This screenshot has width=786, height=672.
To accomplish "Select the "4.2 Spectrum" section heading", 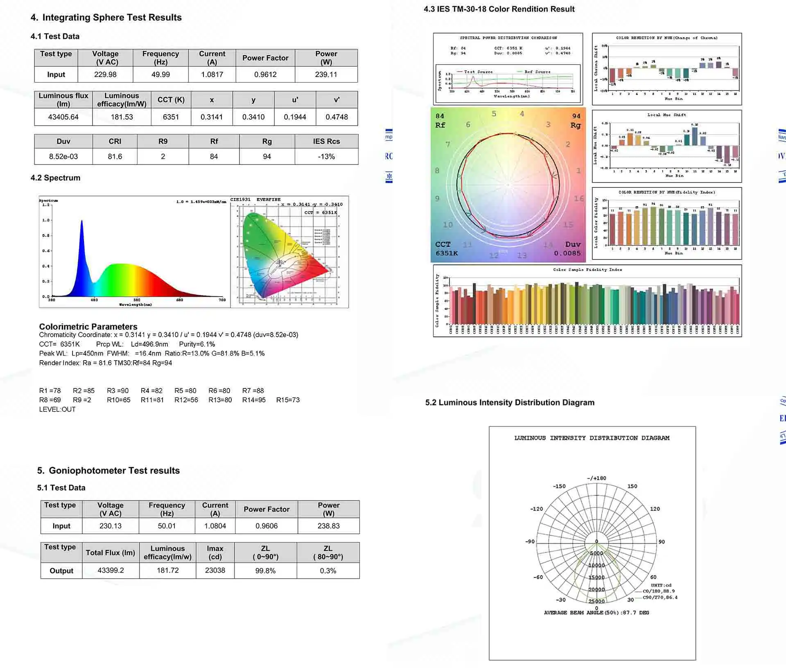I will (x=55, y=178).
